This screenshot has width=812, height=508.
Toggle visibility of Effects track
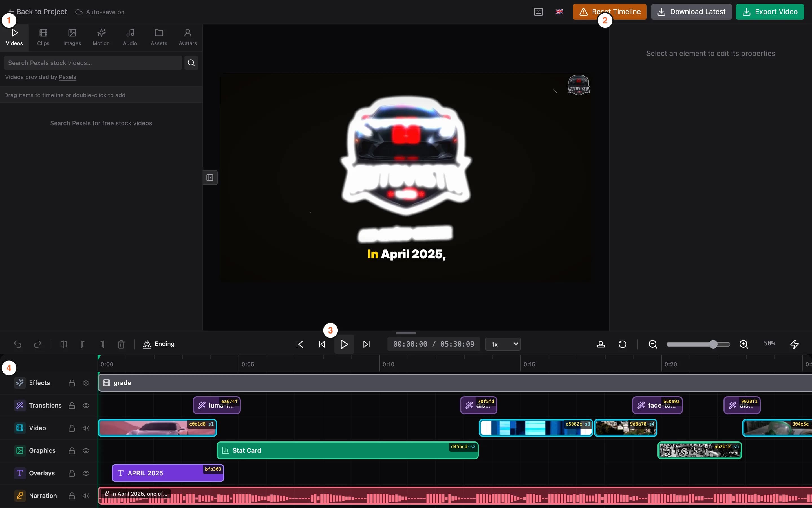tap(86, 383)
